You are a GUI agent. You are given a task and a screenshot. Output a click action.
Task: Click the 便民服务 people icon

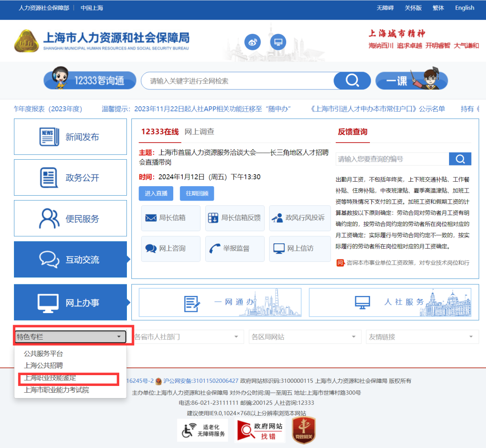(x=49, y=219)
